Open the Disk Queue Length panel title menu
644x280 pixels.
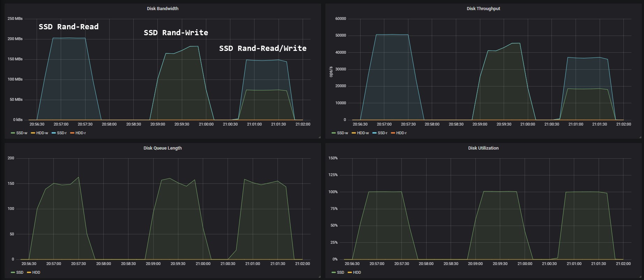(x=162, y=148)
